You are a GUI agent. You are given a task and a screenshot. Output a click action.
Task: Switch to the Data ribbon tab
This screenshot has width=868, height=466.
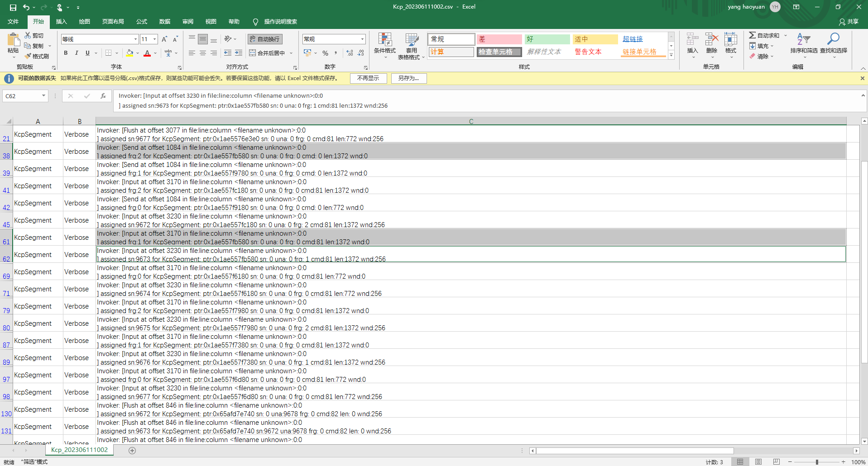tap(164, 22)
